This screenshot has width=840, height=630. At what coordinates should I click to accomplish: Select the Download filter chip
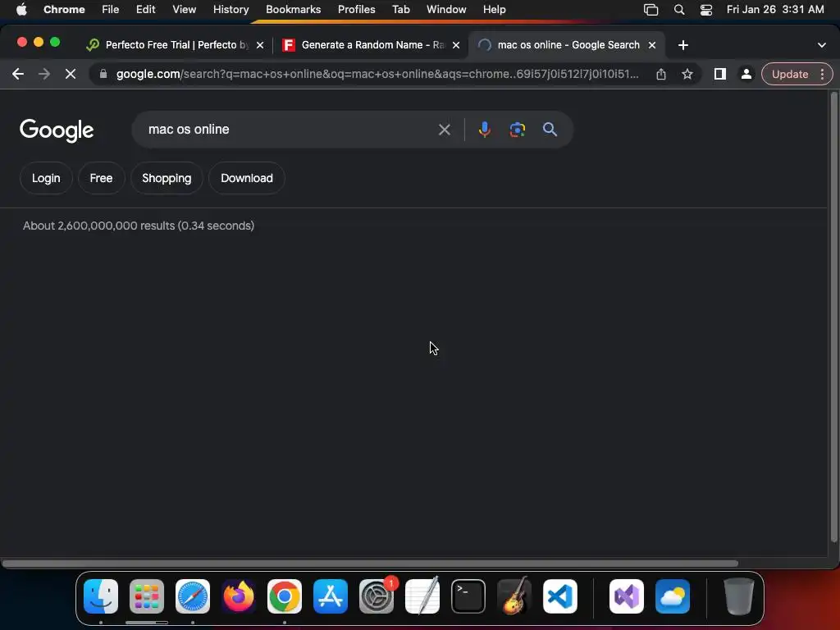pyautogui.click(x=246, y=178)
